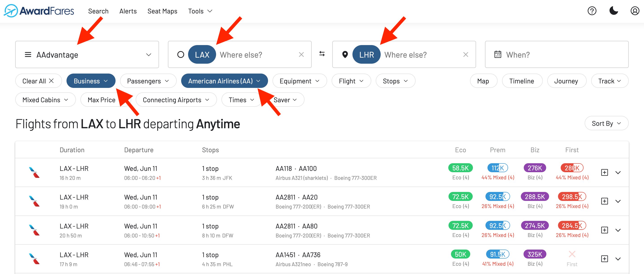
Task: Click the 276K Biz price badge
Action: click(x=535, y=168)
